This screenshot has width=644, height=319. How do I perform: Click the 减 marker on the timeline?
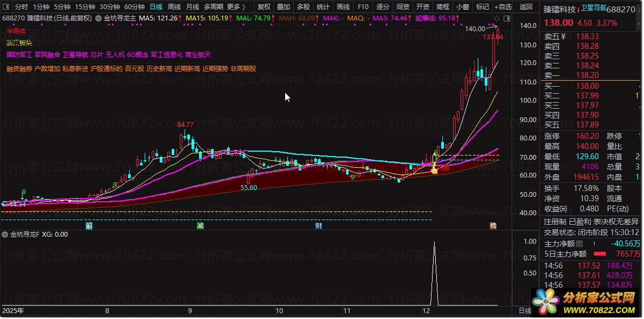(201, 226)
